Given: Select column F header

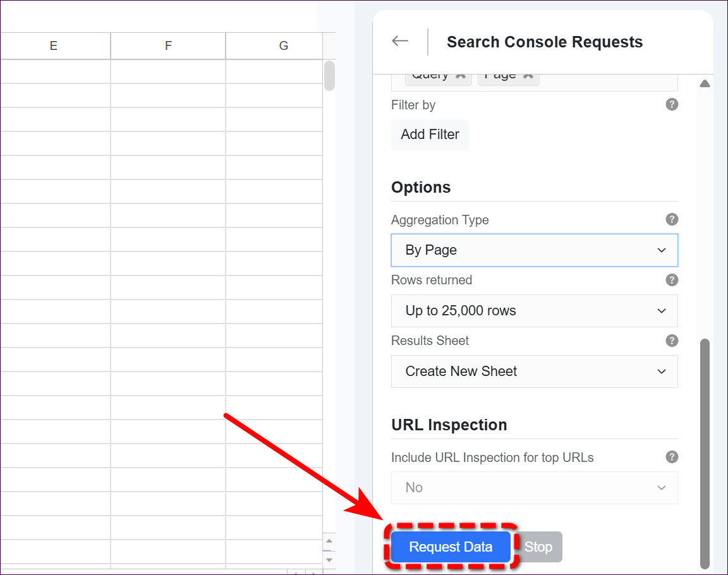Looking at the screenshot, I should tap(168, 45).
